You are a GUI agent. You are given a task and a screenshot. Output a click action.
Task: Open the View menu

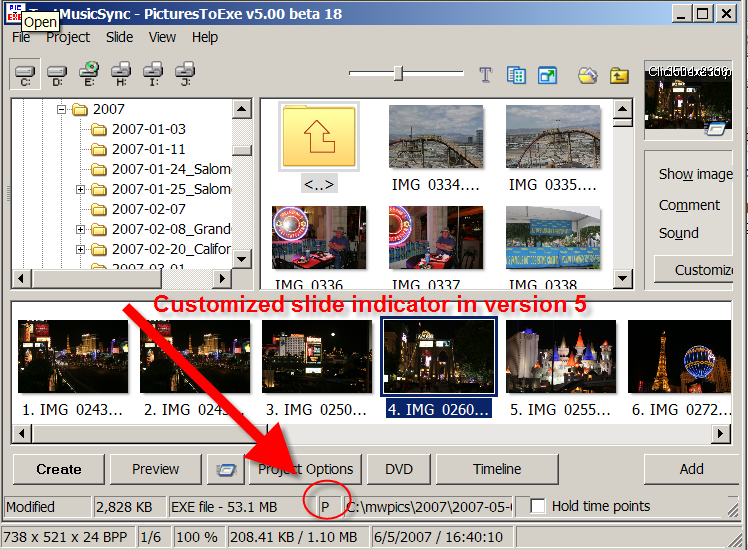162,37
